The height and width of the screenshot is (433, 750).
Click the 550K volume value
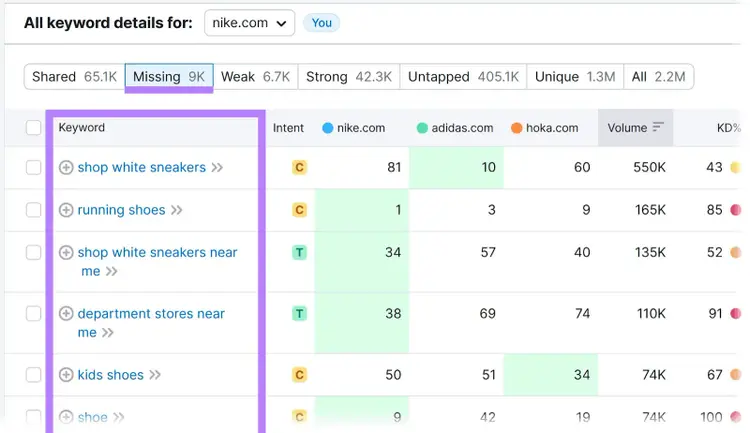649,167
